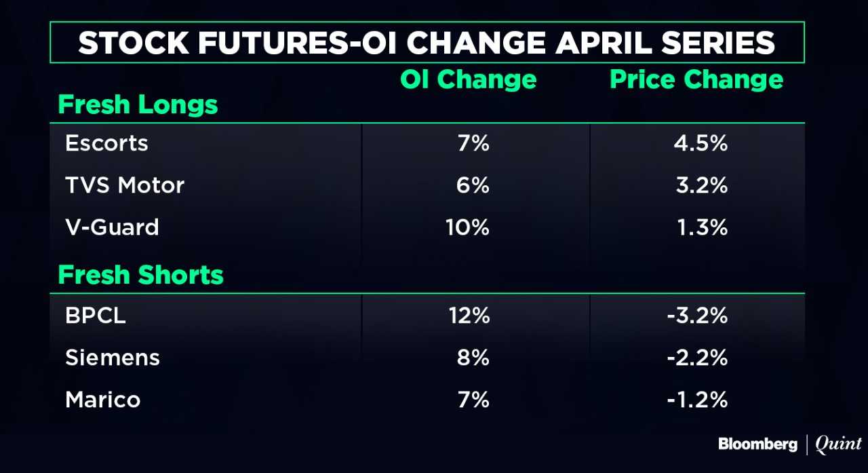Select the OI Change column header
The height and width of the screenshot is (473, 868).
tap(468, 80)
